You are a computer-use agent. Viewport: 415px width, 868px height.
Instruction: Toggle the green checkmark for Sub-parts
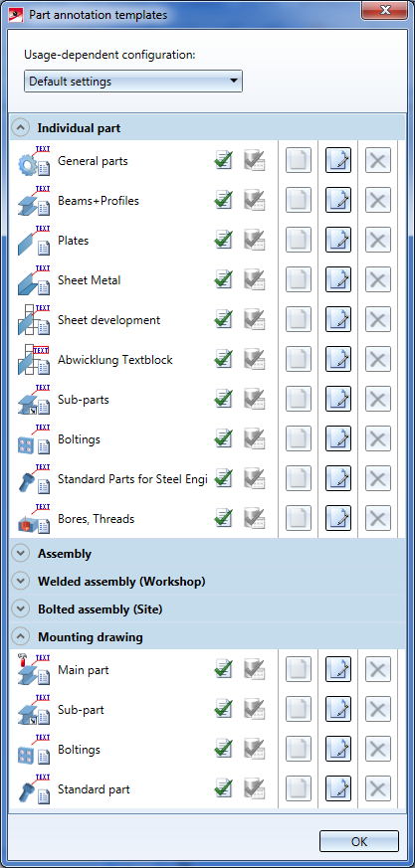[x=223, y=399]
